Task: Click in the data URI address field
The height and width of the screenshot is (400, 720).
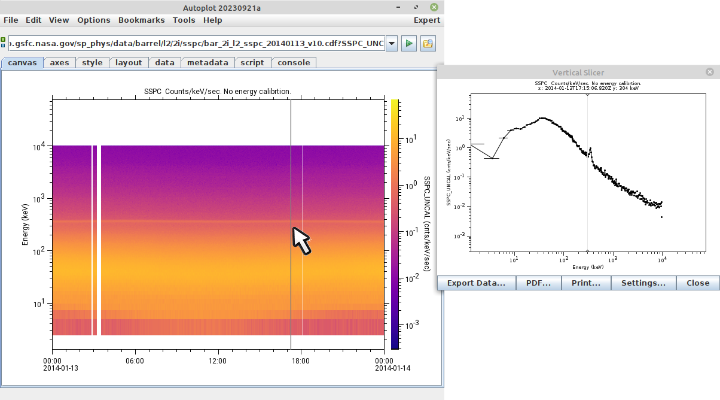Action: pos(196,44)
